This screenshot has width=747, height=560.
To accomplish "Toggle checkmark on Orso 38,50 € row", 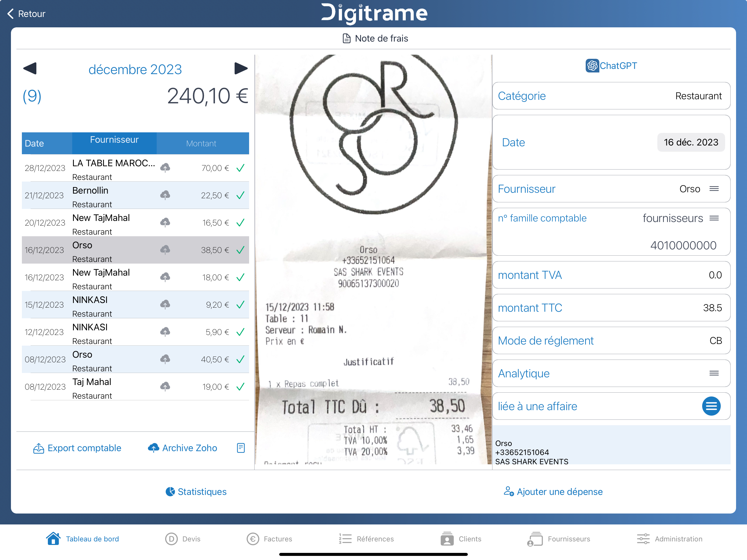I will pos(240,250).
